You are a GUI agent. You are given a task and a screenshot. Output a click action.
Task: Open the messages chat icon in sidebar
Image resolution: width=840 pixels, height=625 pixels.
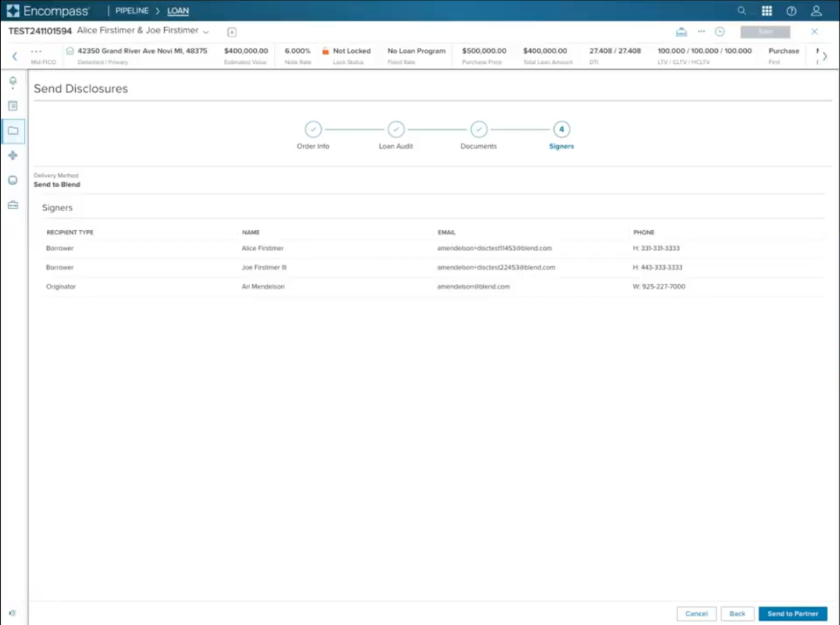coord(13,180)
